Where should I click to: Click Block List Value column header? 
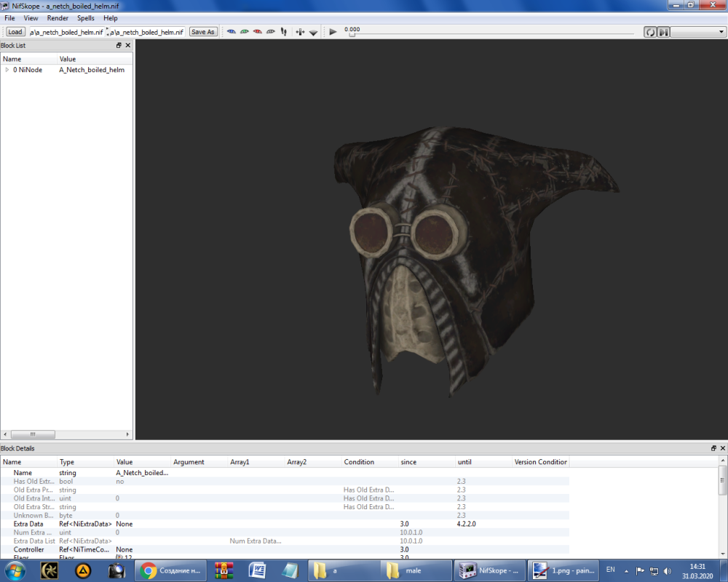coord(95,59)
